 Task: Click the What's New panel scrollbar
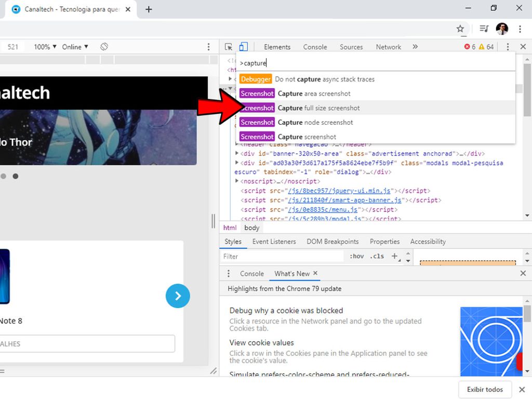(x=527, y=313)
